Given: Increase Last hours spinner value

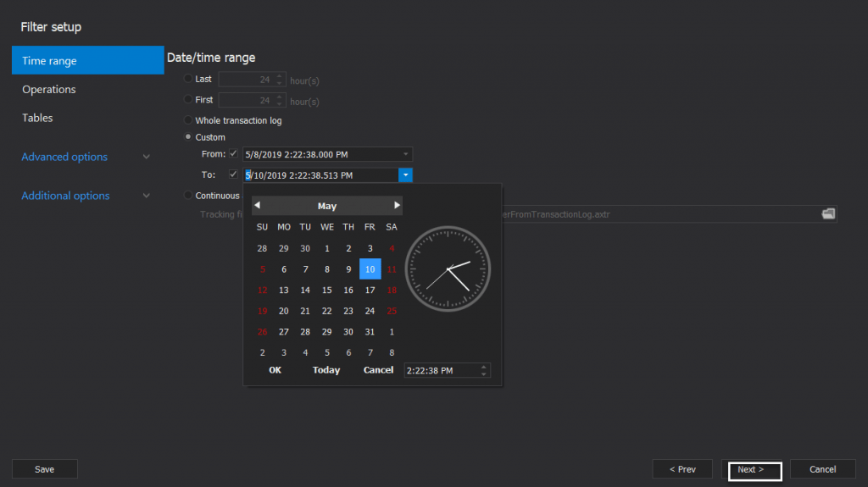Looking at the screenshot, I should 280,76.
